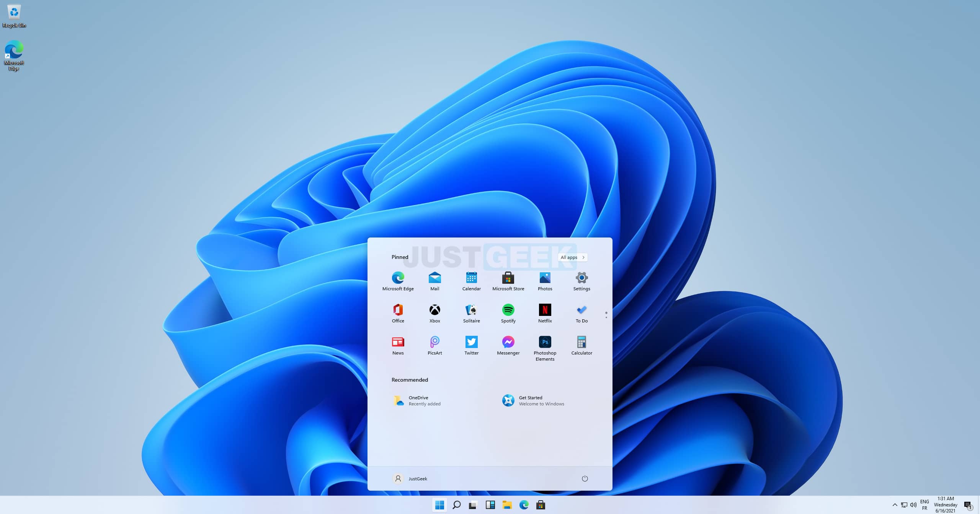Launch PicsArt

click(434, 345)
